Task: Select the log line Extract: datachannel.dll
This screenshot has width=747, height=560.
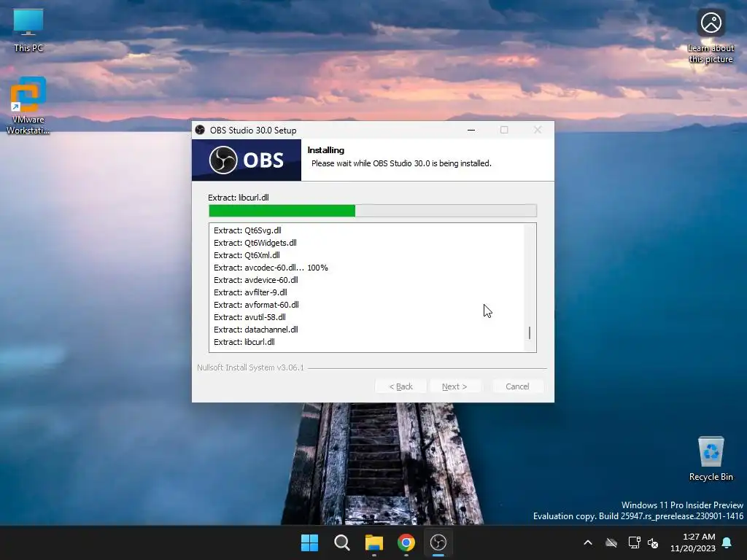Action: tap(256, 330)
